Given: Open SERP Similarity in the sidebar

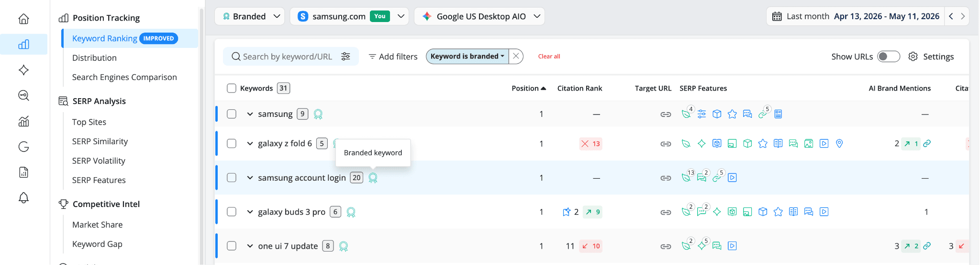Looking at the screenshot, I should click(100, 141).
